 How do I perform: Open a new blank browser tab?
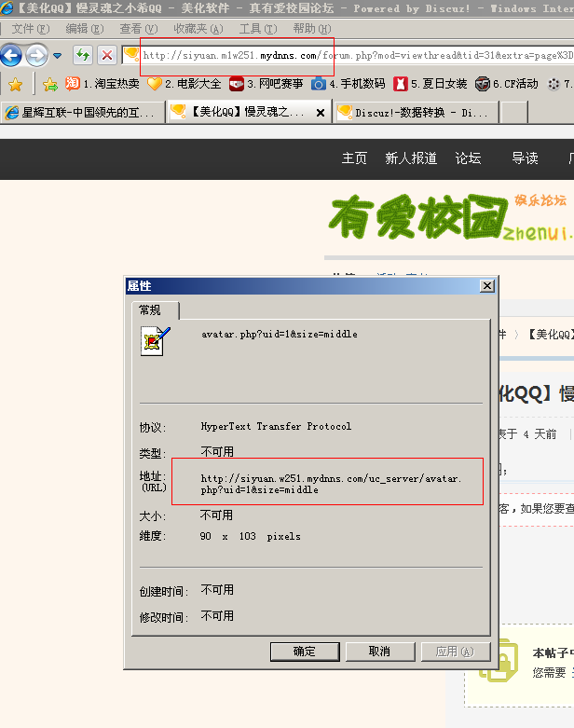514,113
